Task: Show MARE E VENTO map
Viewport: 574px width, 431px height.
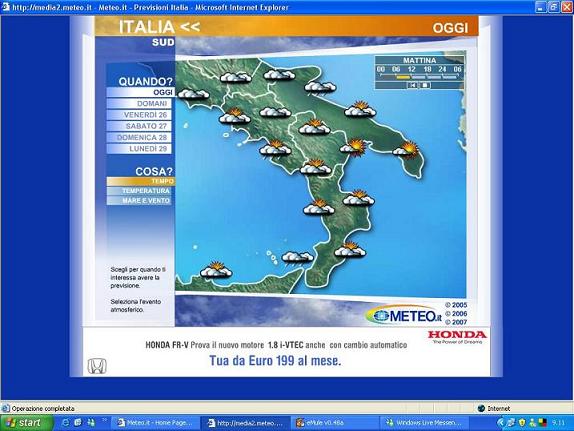Action: point(141,201)
